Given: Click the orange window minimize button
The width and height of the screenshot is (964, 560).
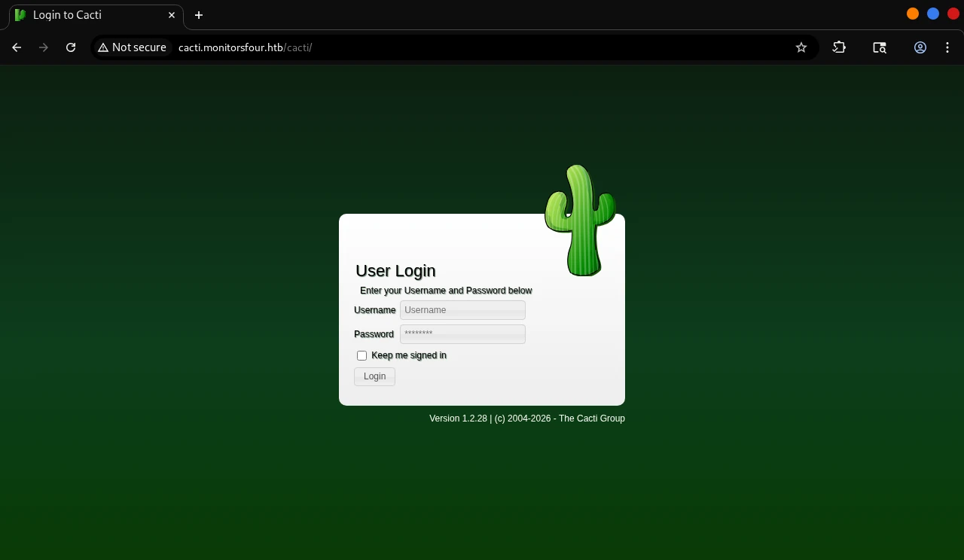Looking at the screenshot, I should [913, 14].
